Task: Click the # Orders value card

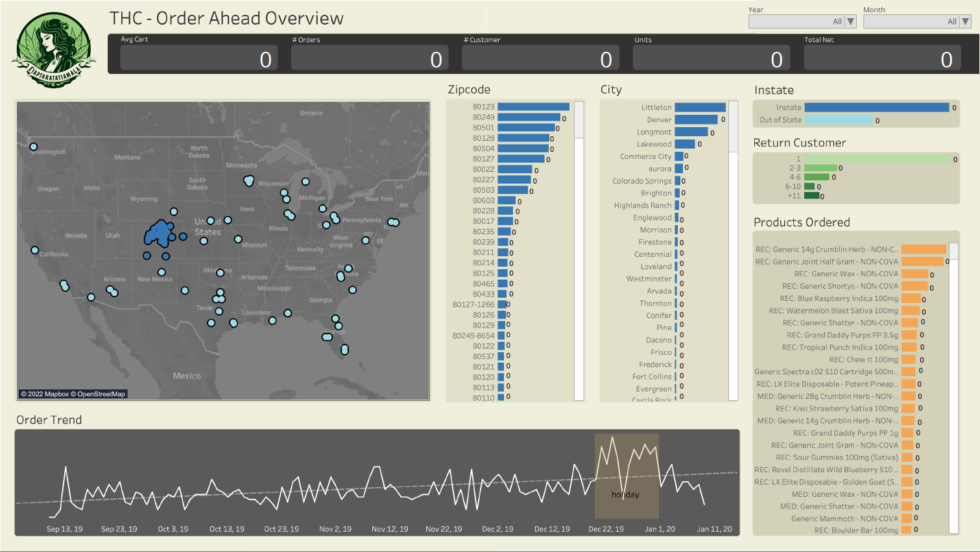Action: (x=370, y=58)
